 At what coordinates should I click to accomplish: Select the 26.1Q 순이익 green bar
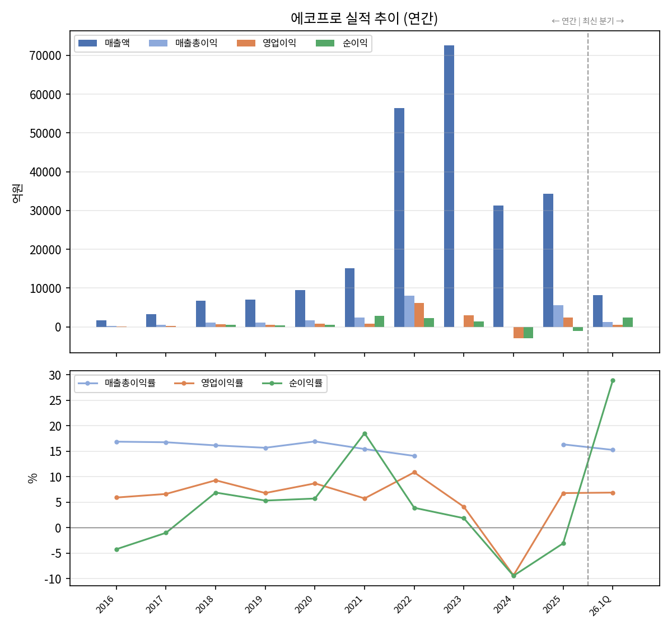628,323
